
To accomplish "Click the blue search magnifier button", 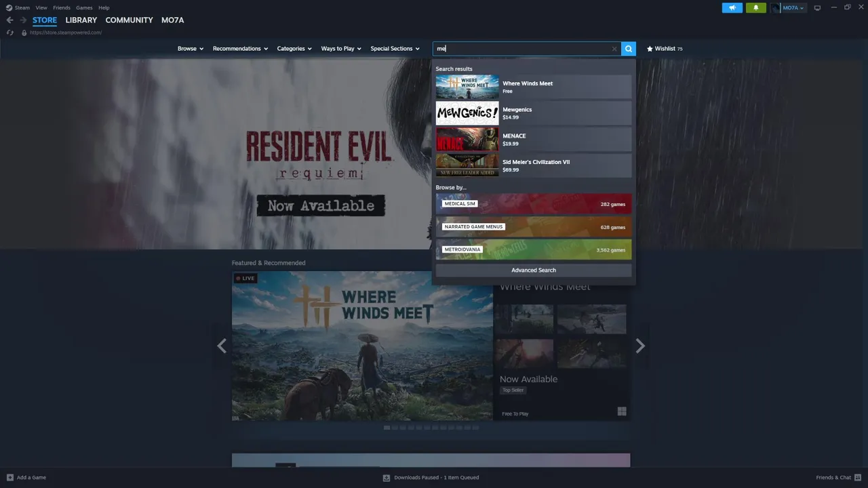I will [x=629, y=49].
